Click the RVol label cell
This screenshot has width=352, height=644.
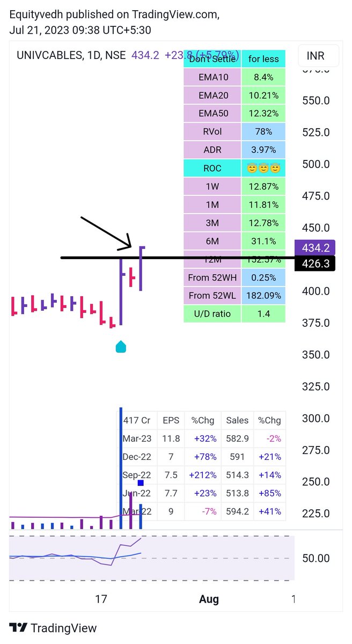tap(212, 132)
